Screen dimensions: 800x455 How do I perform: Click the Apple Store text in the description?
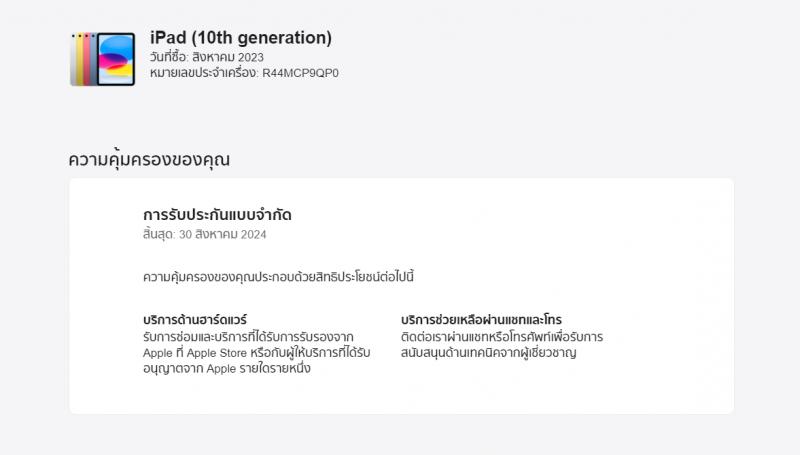[215, 353]
